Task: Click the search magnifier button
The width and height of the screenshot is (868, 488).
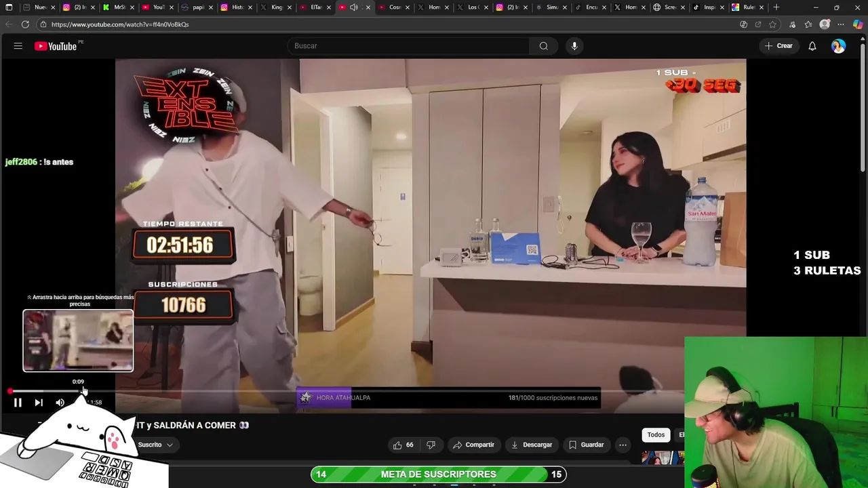Action: (543, 46)
